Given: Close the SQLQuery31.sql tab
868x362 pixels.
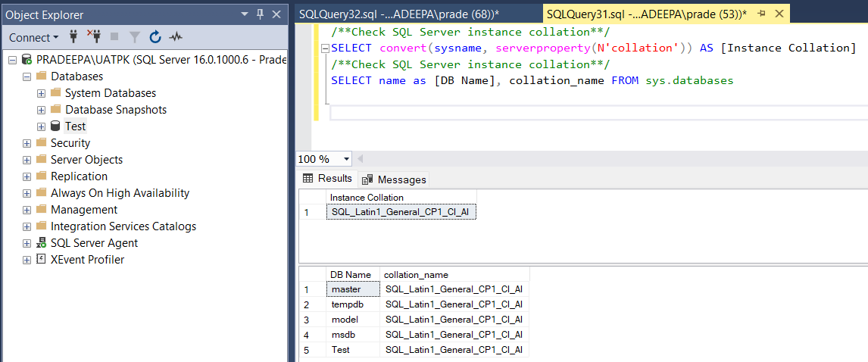Looking at the screenshot, I should click(779, 14).
